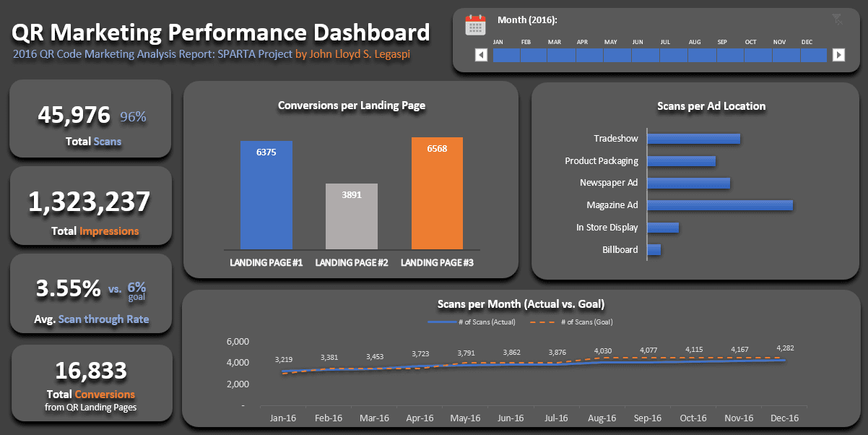Select the Billboard bar
Image resolution: width=868 pixels, height=435 pixels.
pos(654,249)
